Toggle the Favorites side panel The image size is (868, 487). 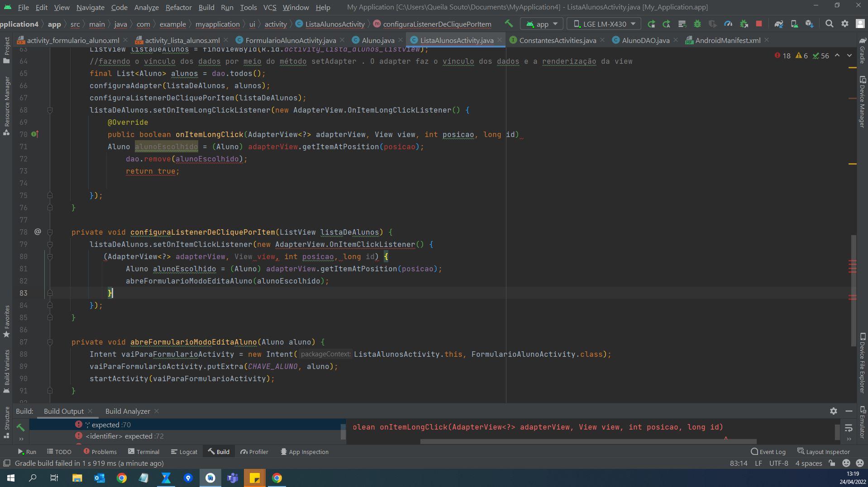(x=6, y=322)
